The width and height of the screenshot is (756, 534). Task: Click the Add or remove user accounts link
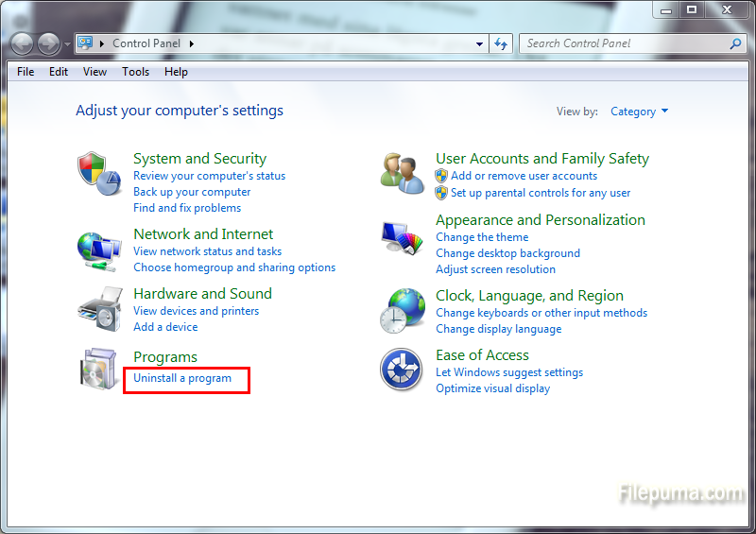click(x=524, y=176)
